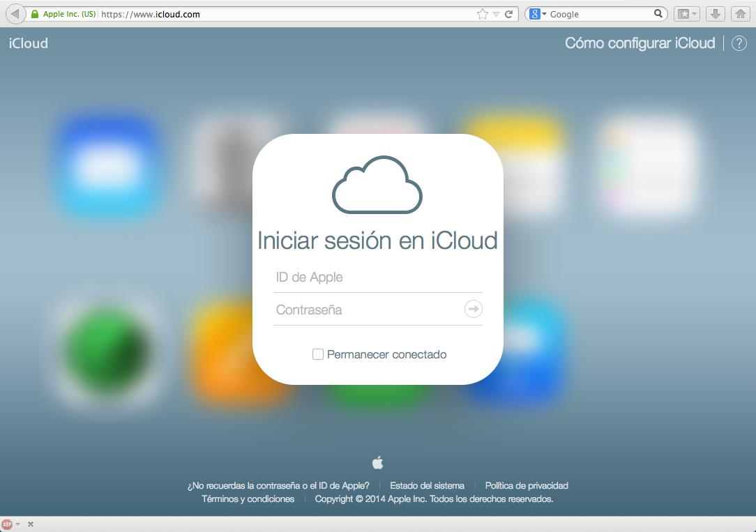The image size is (756, 532).
Task: Focus the ID de Apple field
Action: pyautogui.click(x=378, y=277)
